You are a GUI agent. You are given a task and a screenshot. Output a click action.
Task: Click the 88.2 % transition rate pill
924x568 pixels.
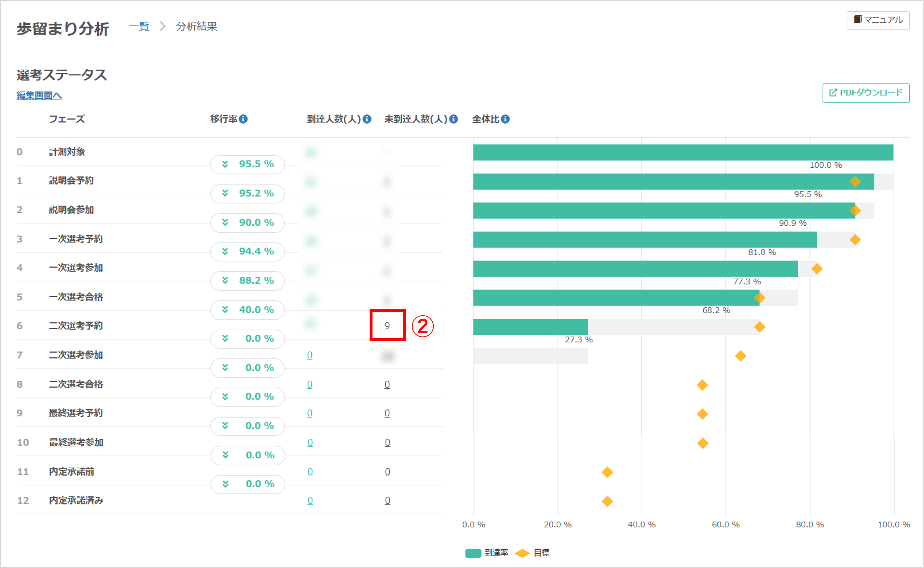tap(247, 281)
